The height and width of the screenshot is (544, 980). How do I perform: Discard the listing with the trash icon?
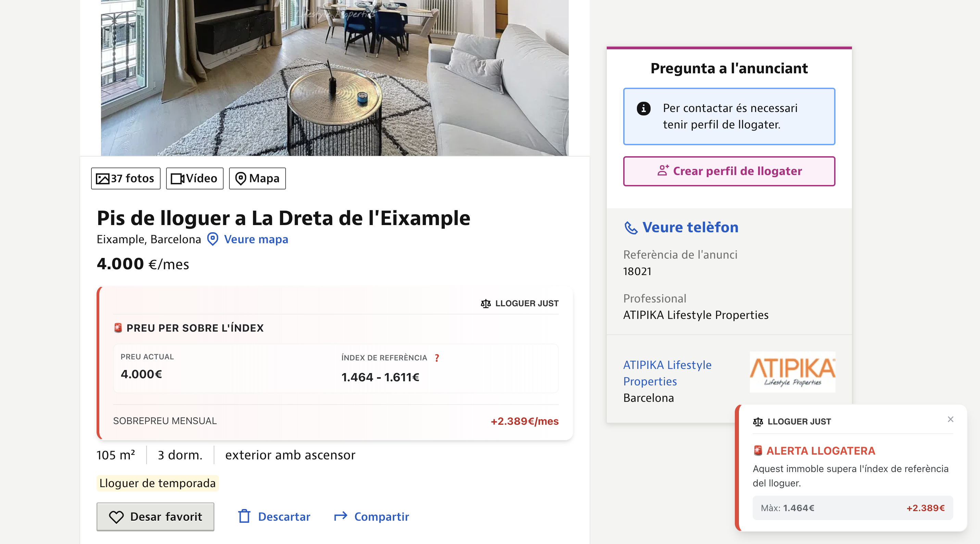tap(244, 517)
